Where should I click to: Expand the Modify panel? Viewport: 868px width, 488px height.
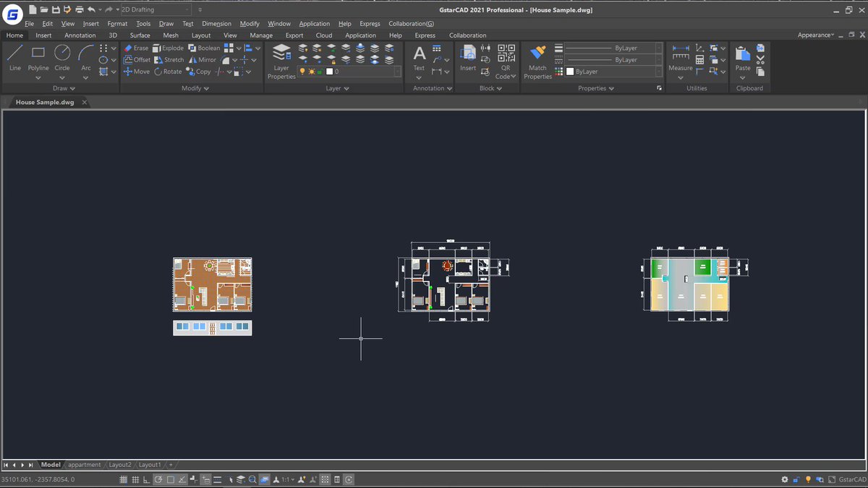click(x=195, y=88)
